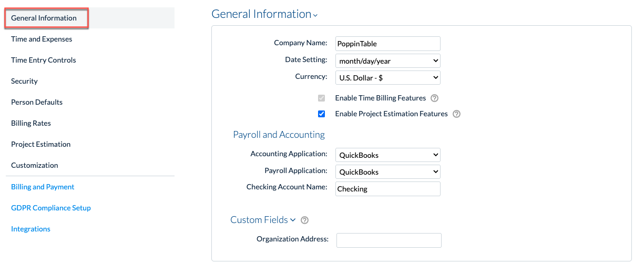Collapse the Custom Fields section chevron
Viewport: 644px width, 273px height.
point(293,220)
